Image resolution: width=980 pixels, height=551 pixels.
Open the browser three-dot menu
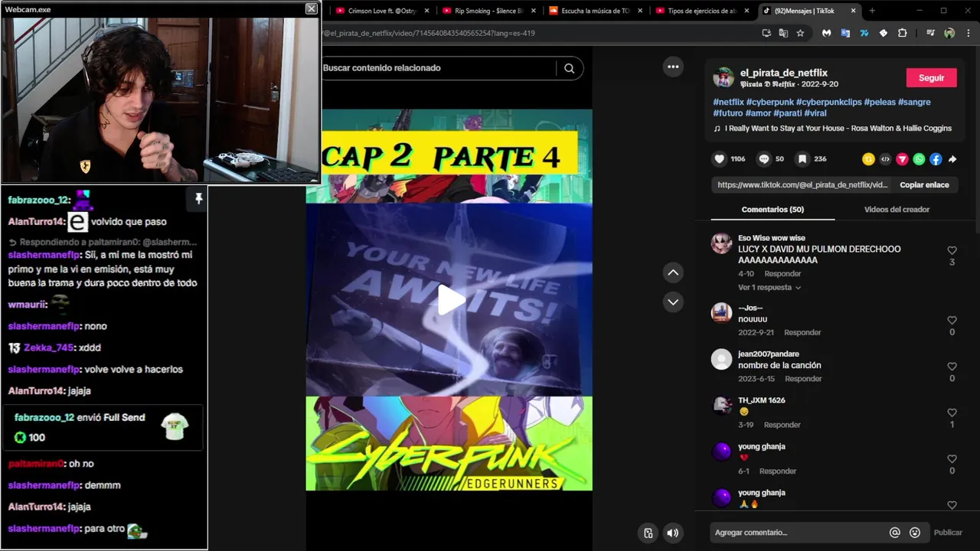coord(969,33)
